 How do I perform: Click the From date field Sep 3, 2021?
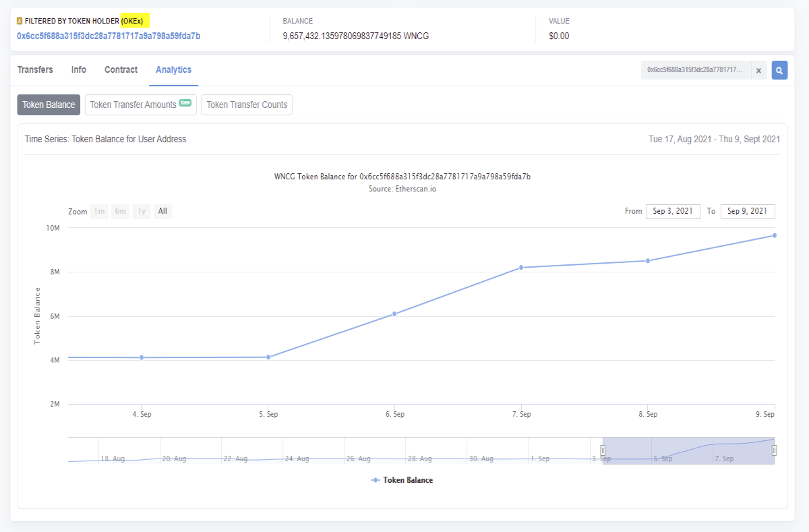[x=673, y=211]
